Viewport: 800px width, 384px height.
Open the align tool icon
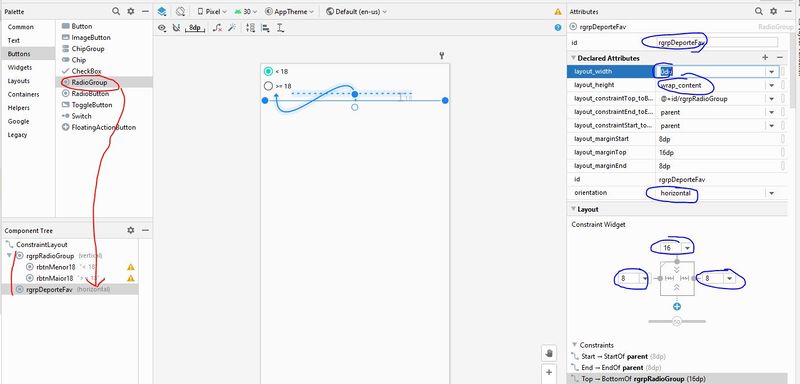click(x=265, y=28)
